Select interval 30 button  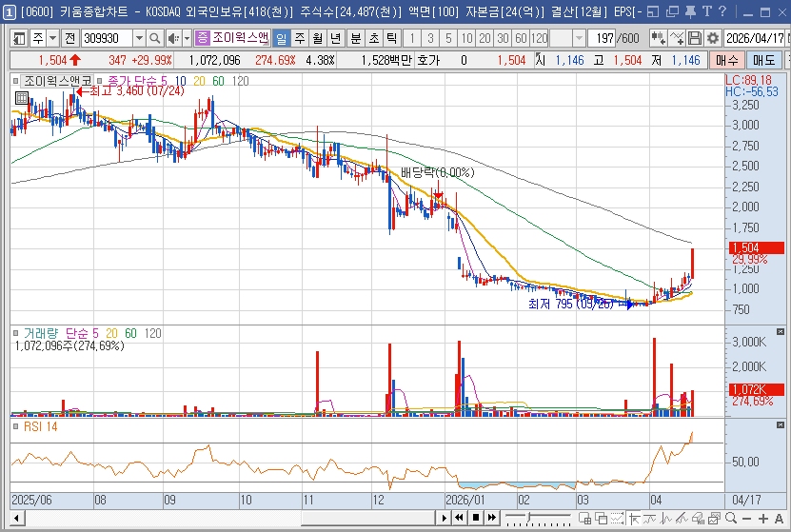(x=503, y=38)
